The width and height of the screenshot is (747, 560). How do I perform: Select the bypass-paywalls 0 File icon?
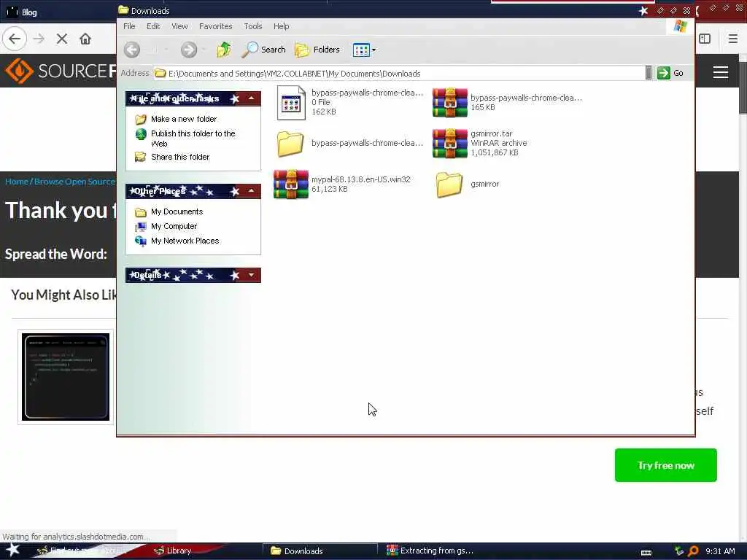(x=291, y=102)
